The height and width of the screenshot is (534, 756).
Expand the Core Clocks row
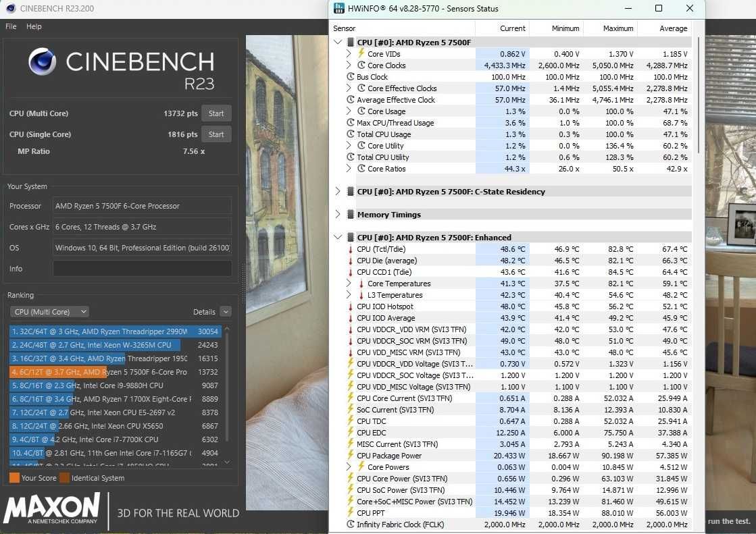click(349, 65)
